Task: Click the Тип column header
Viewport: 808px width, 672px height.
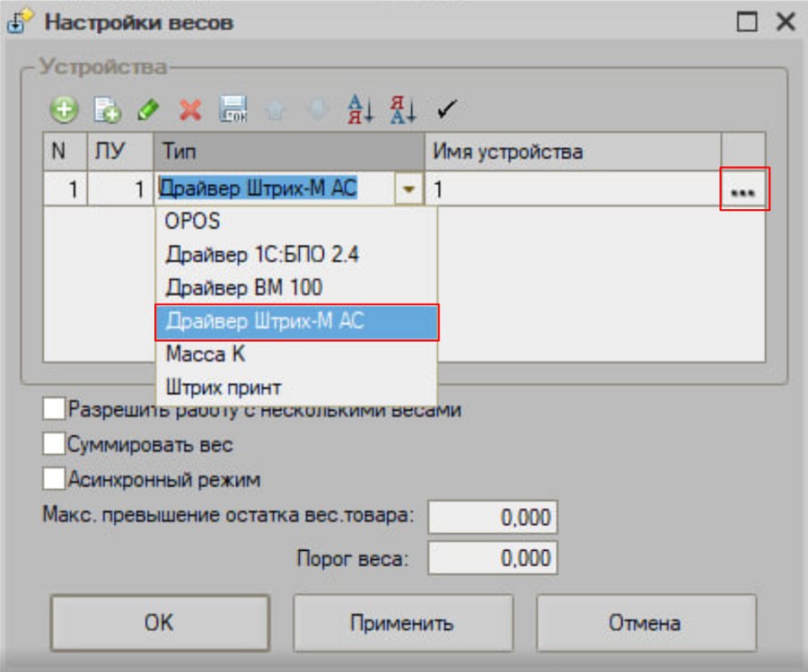Action: [288, 152]
